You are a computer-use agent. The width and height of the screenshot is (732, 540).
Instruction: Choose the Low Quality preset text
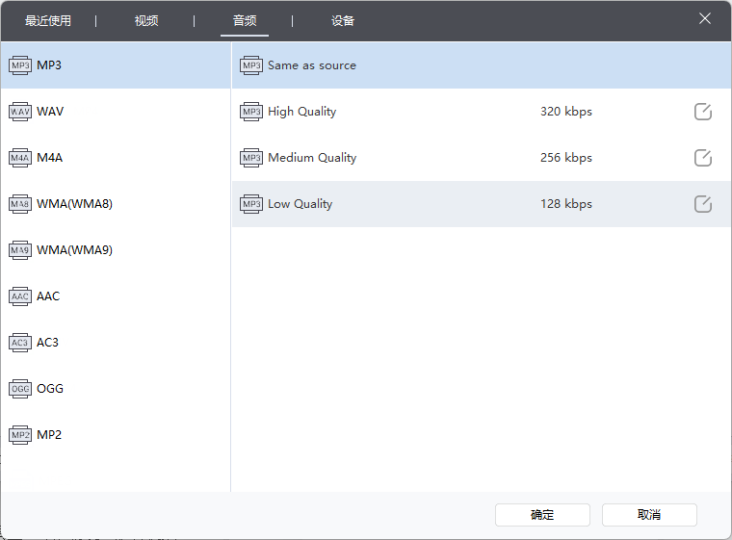300,204
